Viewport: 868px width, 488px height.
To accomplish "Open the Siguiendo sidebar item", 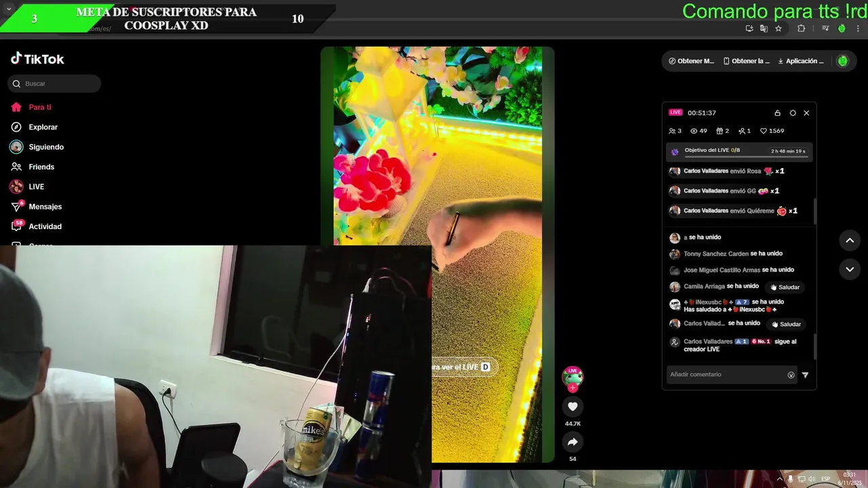I will click(37, 147).
